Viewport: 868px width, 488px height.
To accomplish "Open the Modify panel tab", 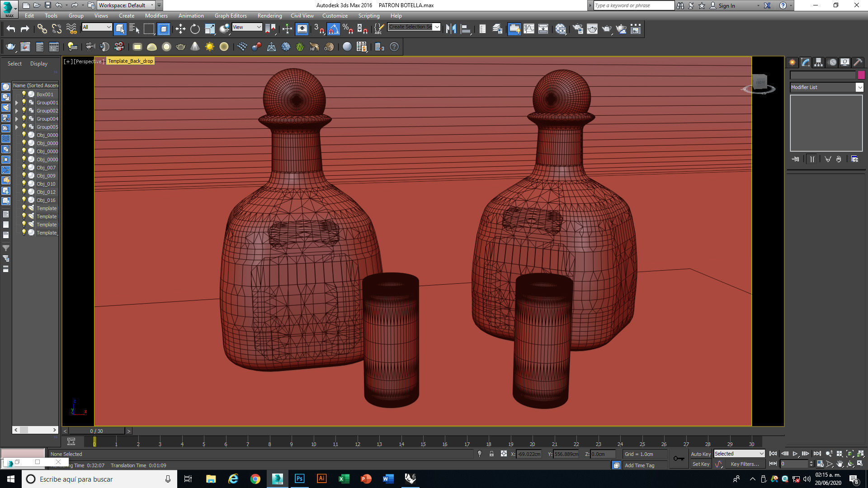I will click(x=805, y=62).
